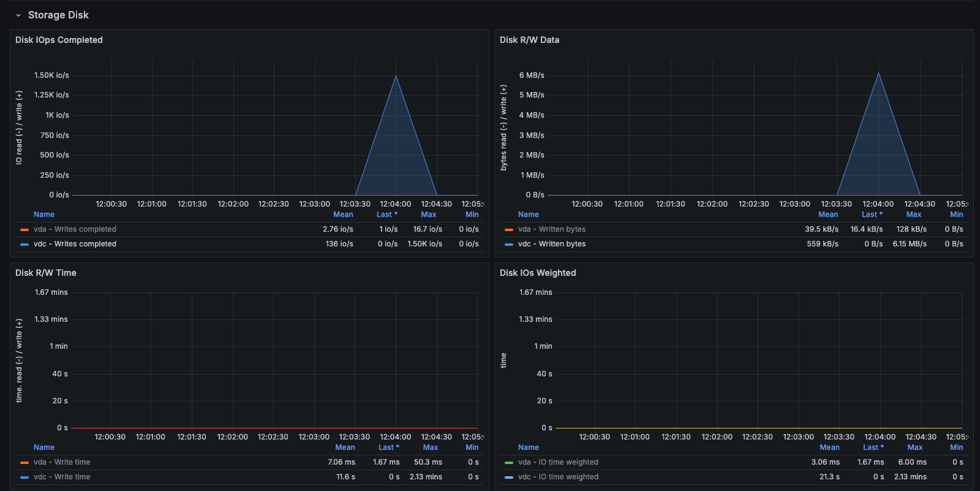Click the spike peak in Disk IOps Completed graph
The image size is (980, 491).
(x=396, y=76)
